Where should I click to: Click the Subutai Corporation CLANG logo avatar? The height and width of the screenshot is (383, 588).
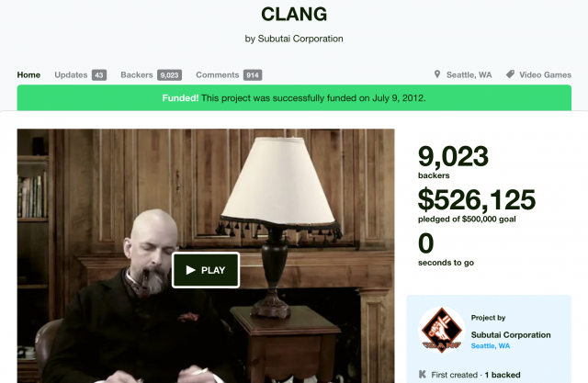click(441, 331)
